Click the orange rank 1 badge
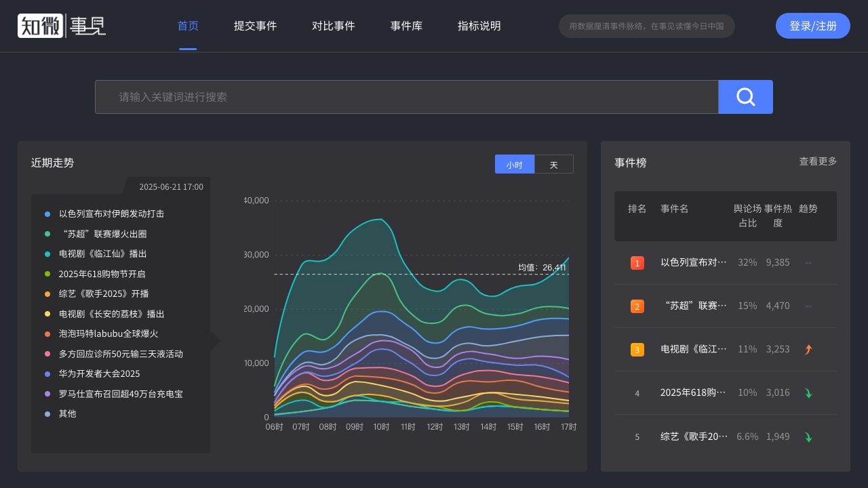This screenshot has width=868, height=488. pyautogui.click(x=637, y=263)
